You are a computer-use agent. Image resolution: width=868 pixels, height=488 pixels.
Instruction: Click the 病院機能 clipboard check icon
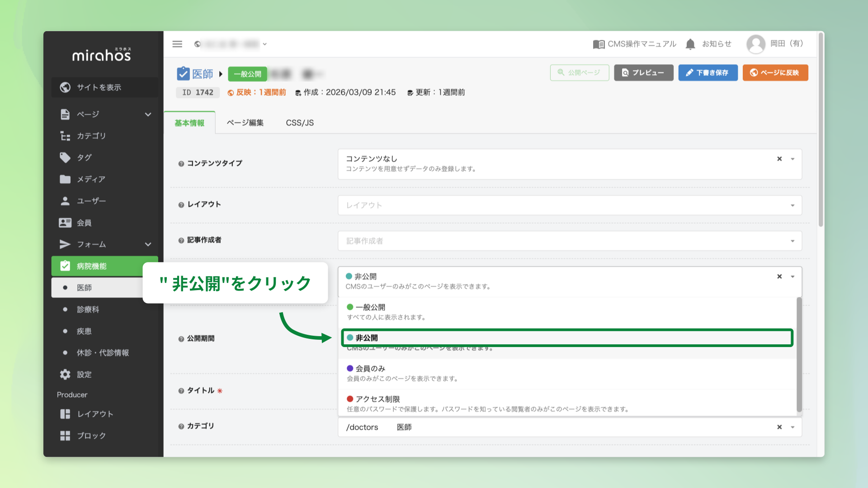click(x=65, y=266)
